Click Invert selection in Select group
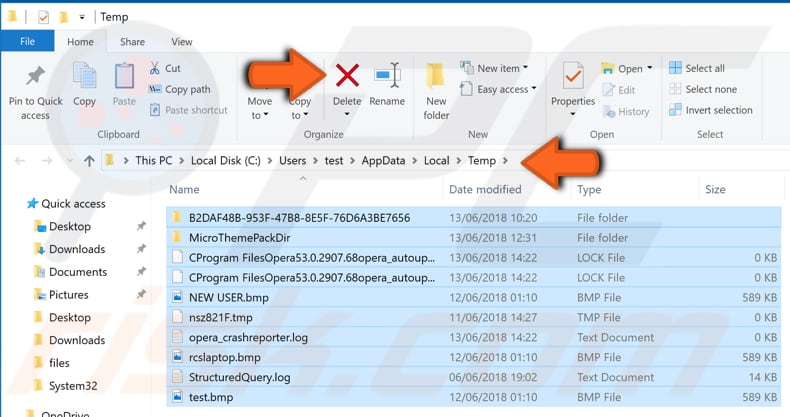This screenshot has width=790, height=417. click(710, 110)
